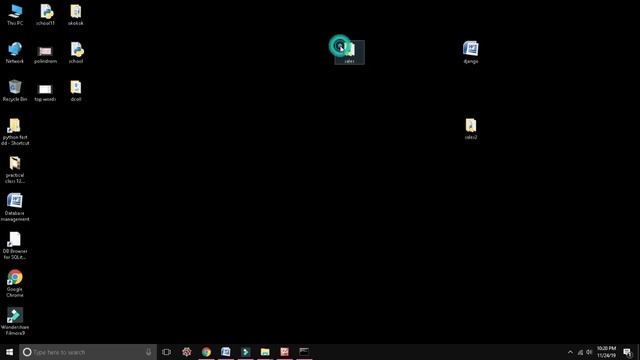Select the akakak folder on desktop

[x=76, y=15]
